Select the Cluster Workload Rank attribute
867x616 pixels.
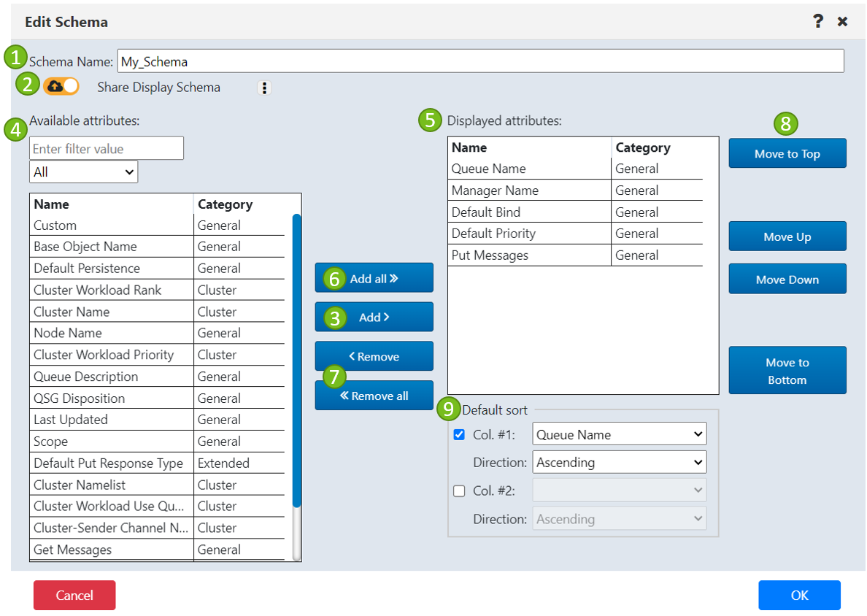coord(157,290)
